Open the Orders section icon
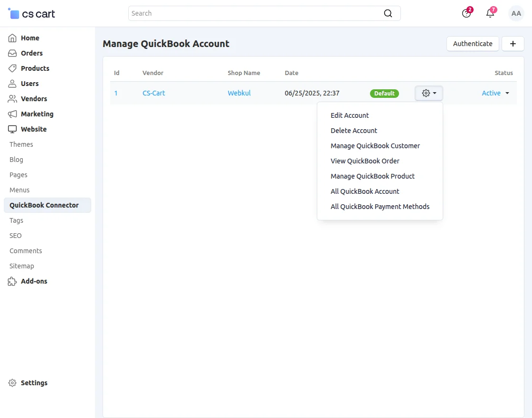Viewport: 532px width, 418px height. pos(12,53)
